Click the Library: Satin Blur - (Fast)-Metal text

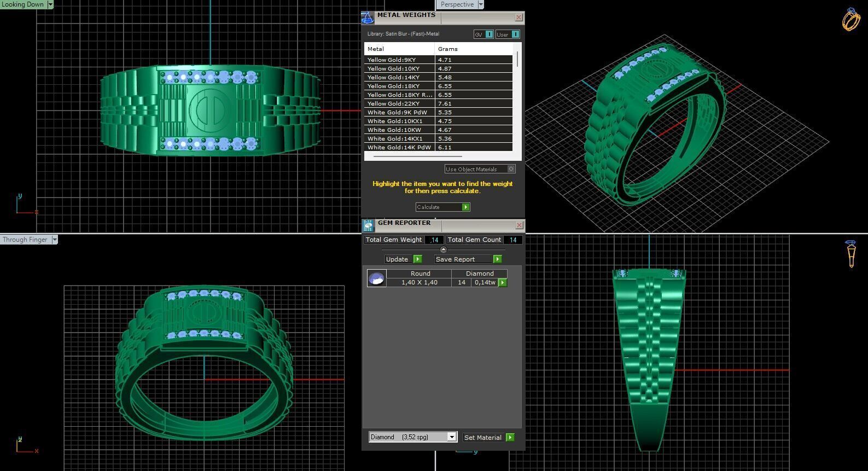403,34
